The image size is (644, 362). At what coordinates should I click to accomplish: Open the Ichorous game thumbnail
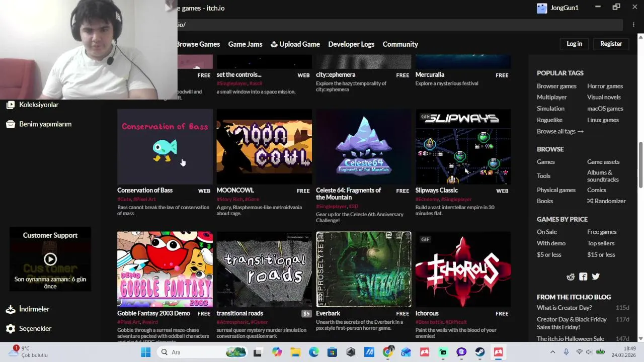463,269
